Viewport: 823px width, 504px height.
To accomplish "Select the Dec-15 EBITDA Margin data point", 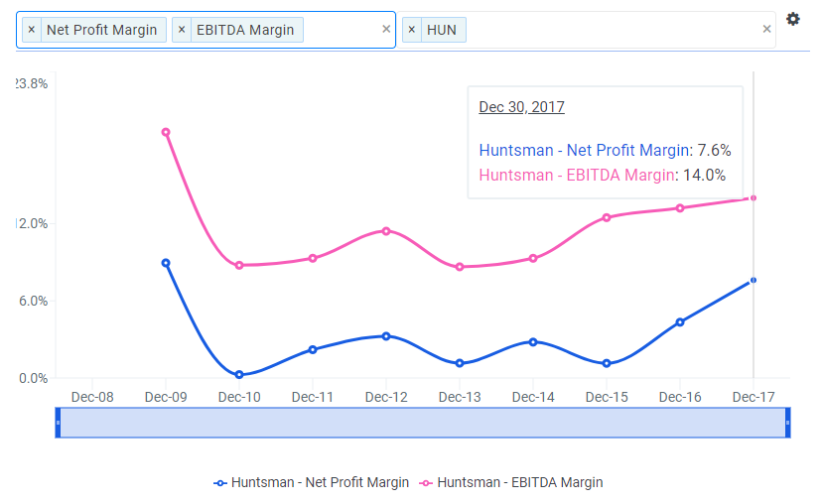I will pos(607,217).
